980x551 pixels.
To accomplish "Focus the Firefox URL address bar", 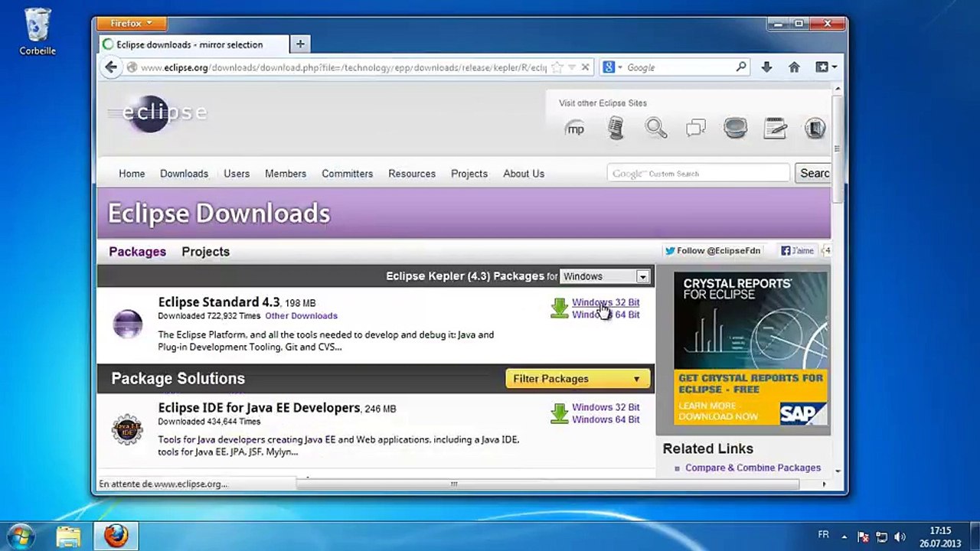I will click(343, 67).
